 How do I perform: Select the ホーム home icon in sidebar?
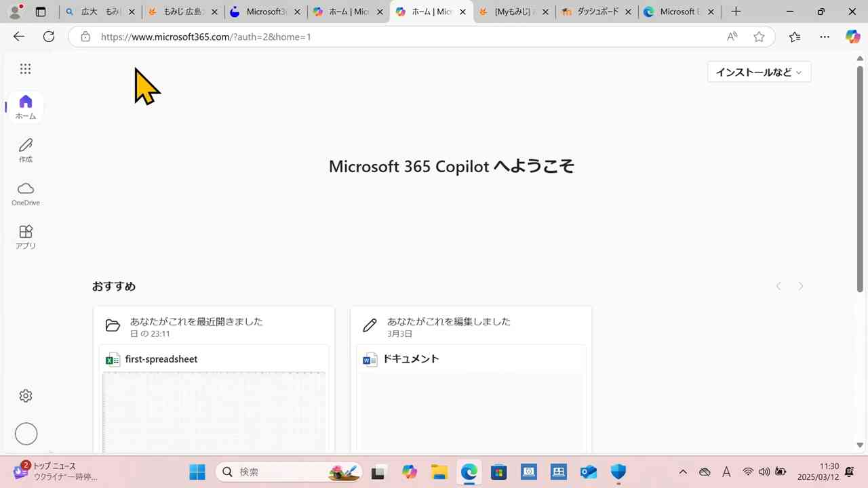tap(26, 107)
